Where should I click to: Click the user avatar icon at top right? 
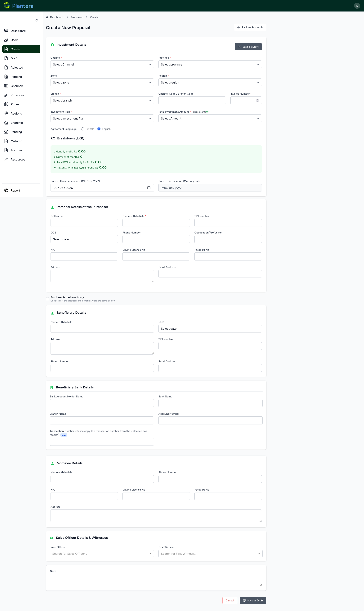(x=357, y=6)
